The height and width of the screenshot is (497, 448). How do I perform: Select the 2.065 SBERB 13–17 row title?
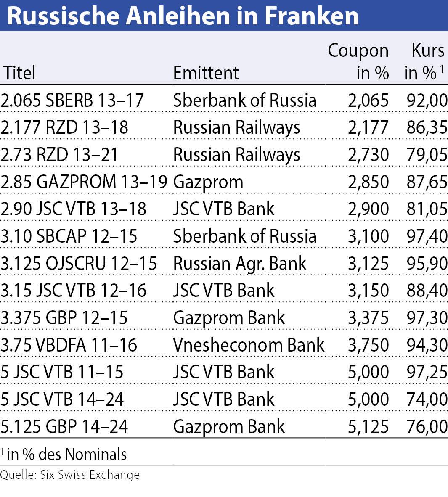72,100
